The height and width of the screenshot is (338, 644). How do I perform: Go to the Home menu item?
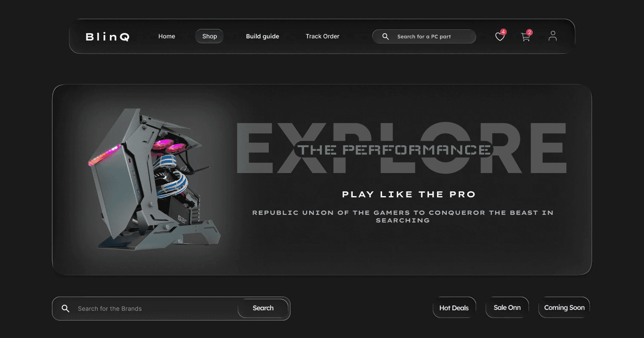pyautogui.click(x=167, y=36)
